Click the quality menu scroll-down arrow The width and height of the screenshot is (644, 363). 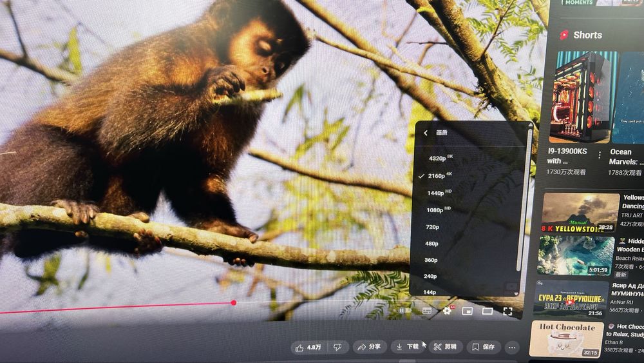tap(516, 294)
